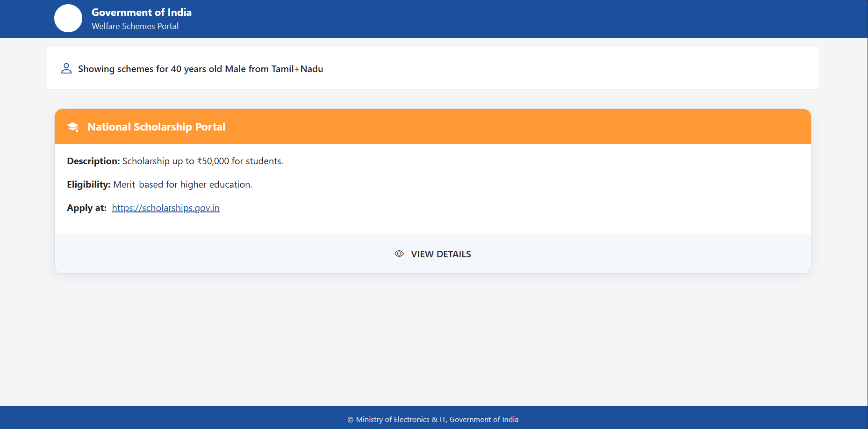Click the Eligibility merit-based line
The width and height of the screenshot is (868, 429).
click(159, 184)
